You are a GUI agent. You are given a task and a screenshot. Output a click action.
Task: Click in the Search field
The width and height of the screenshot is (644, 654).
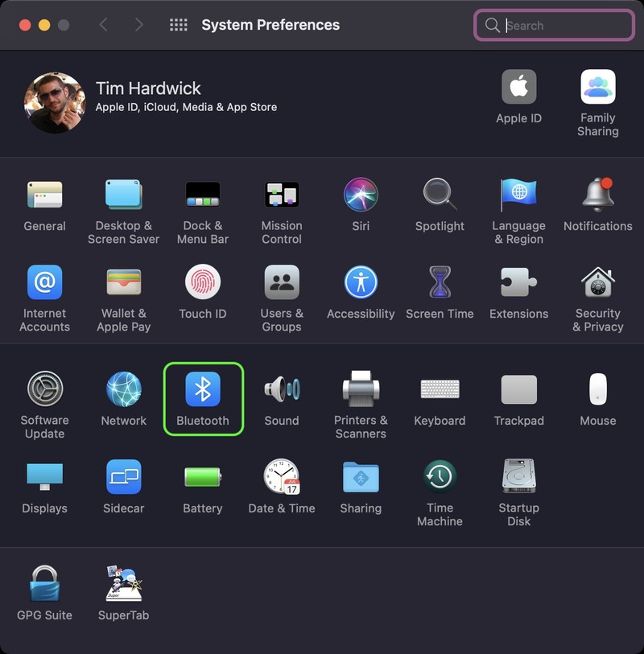coord(563,25)
